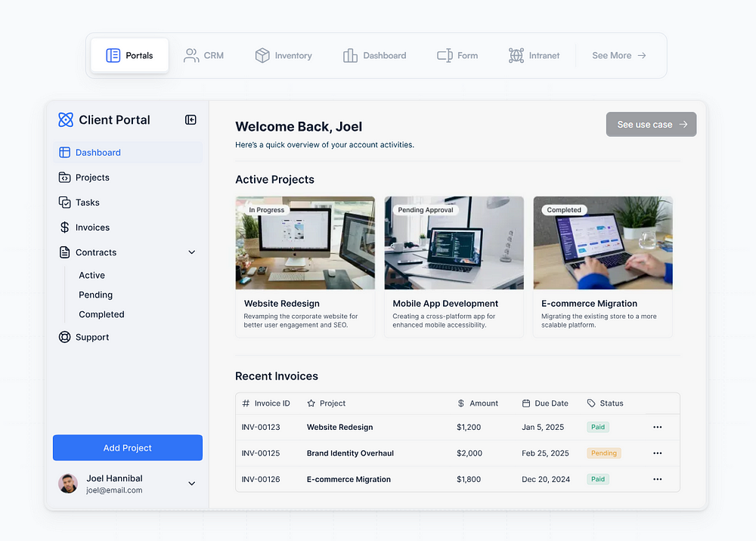
Task: Select Pending under Contracts
Action: point(96,295)
